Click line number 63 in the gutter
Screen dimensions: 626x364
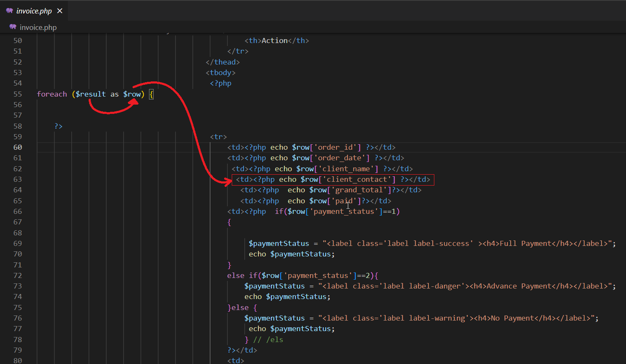pyautogui.click(x=17, y=179)
